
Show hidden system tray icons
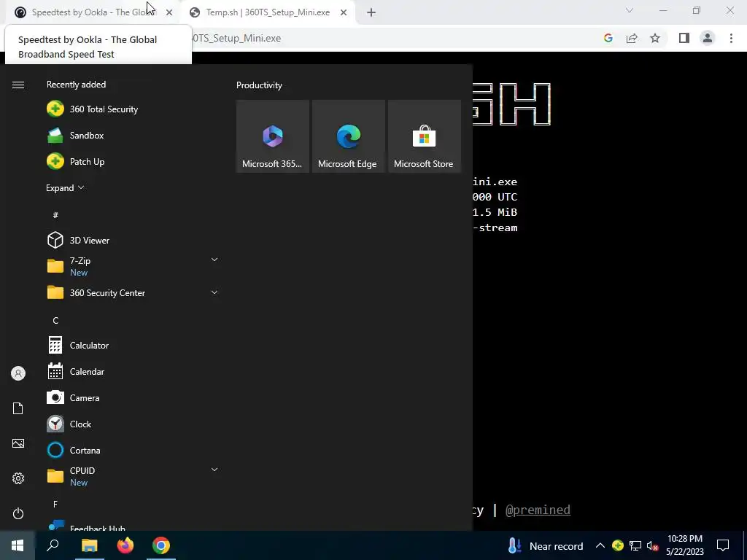tap(600, 545)
